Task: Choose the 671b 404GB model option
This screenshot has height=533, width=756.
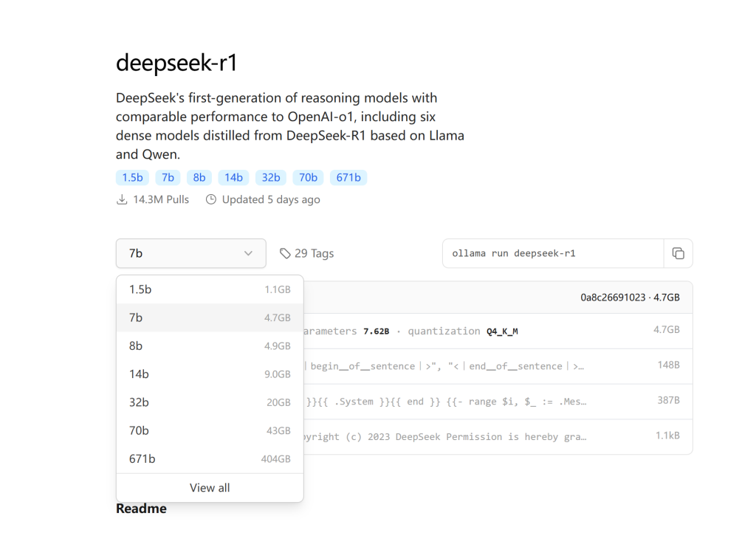Action: point(210,458)
